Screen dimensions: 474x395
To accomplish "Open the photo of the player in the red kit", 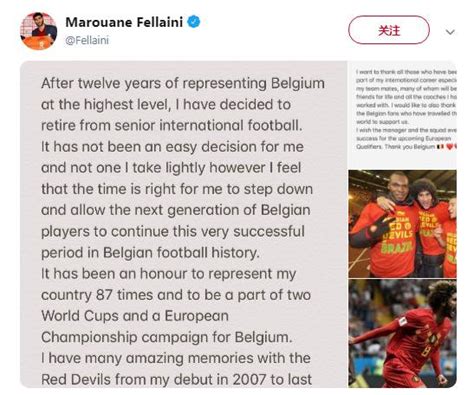I will 402,334.
